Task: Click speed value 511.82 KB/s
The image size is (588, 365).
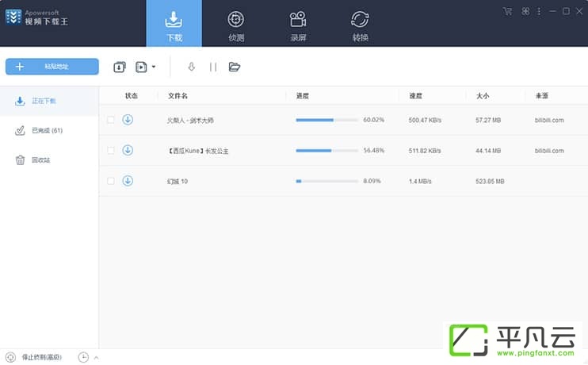Action: point(425,151)
